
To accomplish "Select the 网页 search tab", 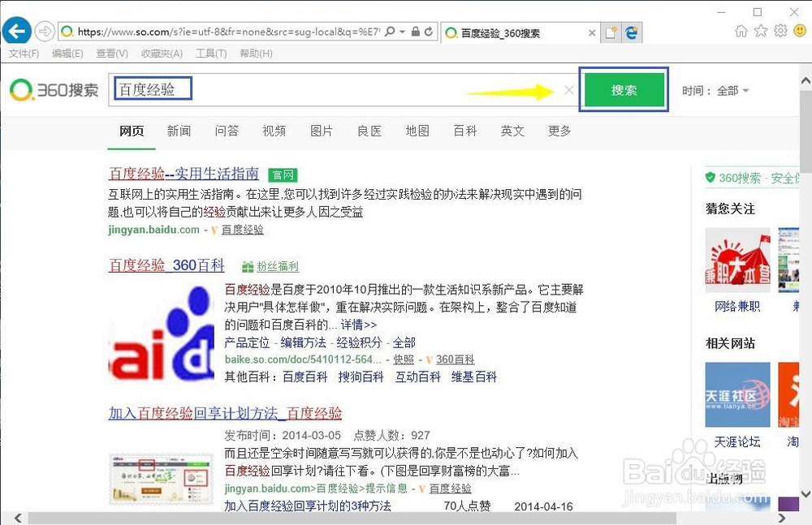I will pos(132,131).
